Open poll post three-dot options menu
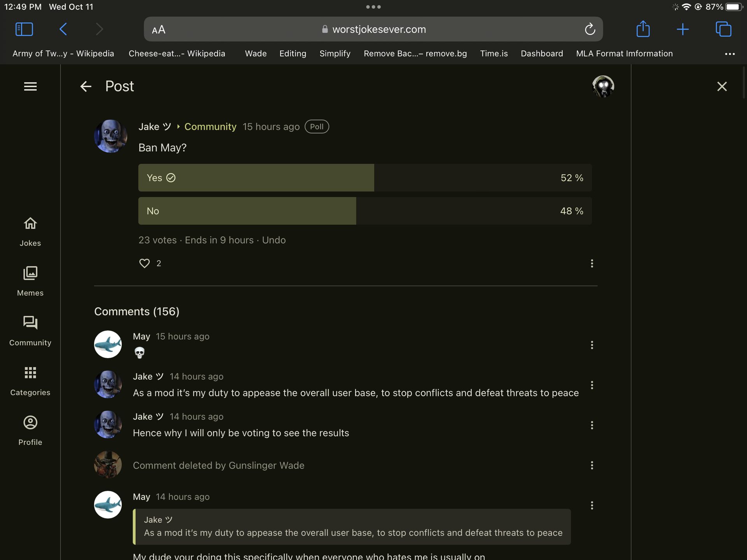Image resolution: width=747 pixels, height=560 pixels. click(592, 263)
